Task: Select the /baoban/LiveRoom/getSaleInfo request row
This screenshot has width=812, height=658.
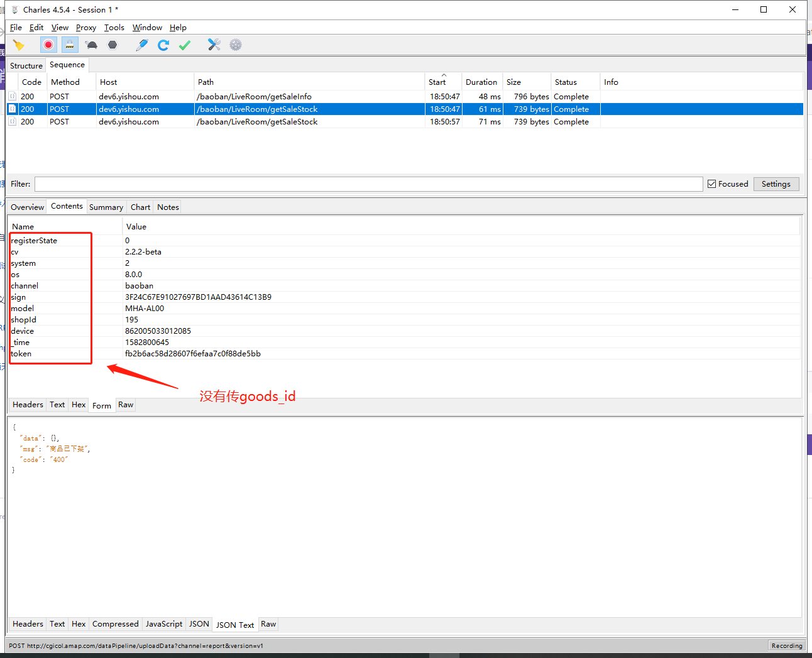Action: click(405, 96)
